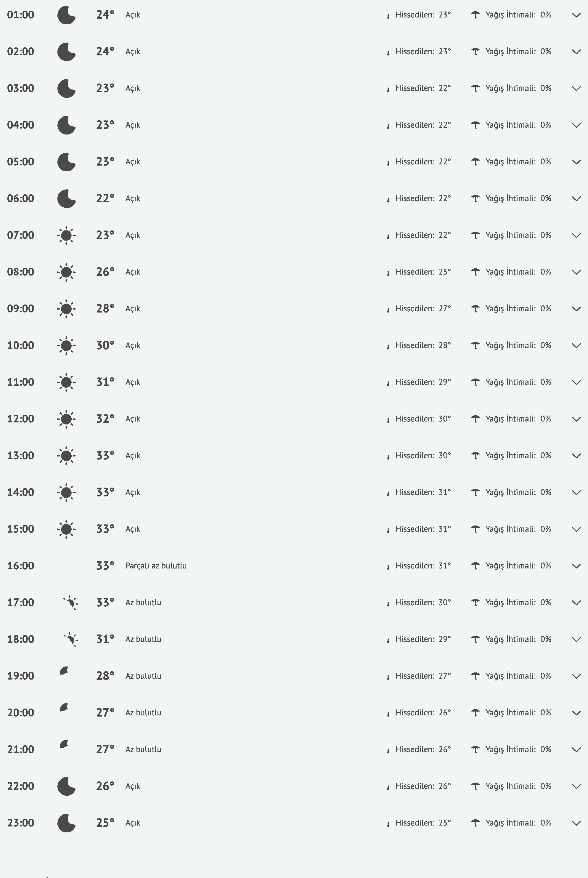The image size is (588, 878).
Task: Click the 18:00 "Az bulutlu" condition text
Action: click(143, 639)
